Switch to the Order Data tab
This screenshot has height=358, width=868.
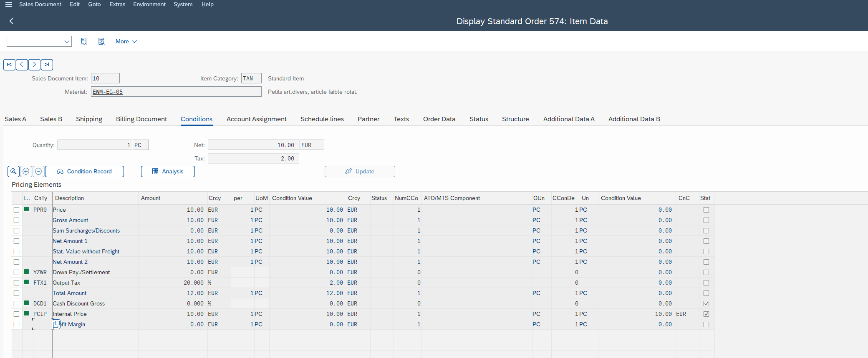[439, 119]
